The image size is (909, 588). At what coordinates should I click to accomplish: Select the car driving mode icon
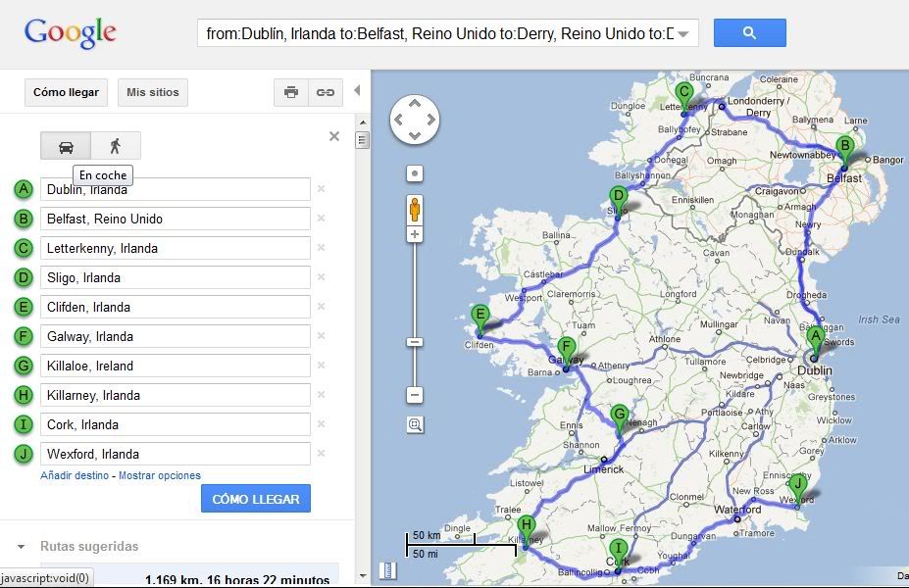[x=66, y=146]
